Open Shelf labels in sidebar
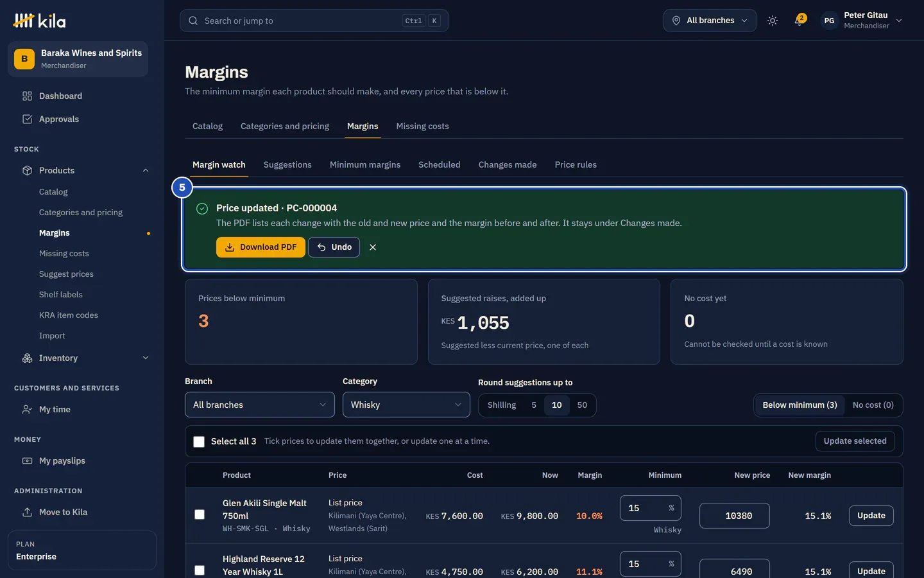924x578 pixels. (61, 295)
